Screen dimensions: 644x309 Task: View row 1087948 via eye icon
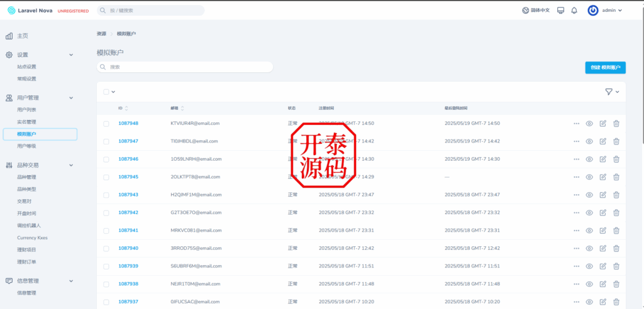click(x=589, y=124)
